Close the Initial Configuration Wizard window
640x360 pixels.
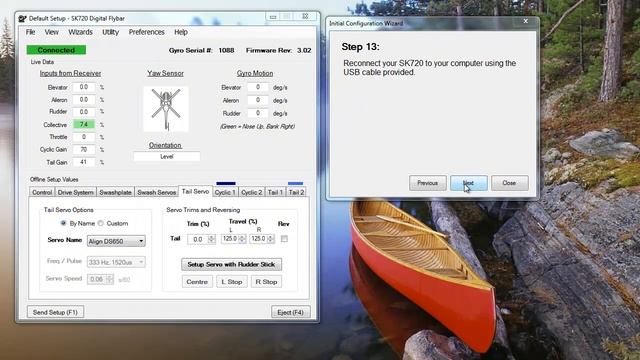coord(526,21)
